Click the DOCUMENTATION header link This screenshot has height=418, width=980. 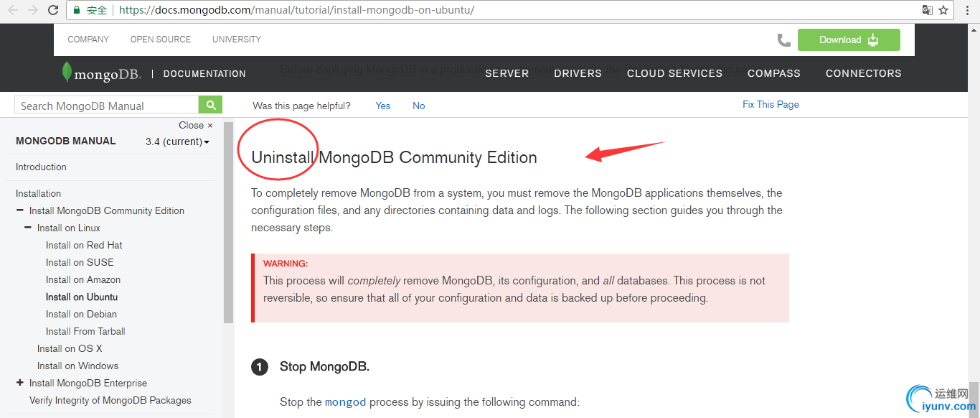click(x=204, y=74)
